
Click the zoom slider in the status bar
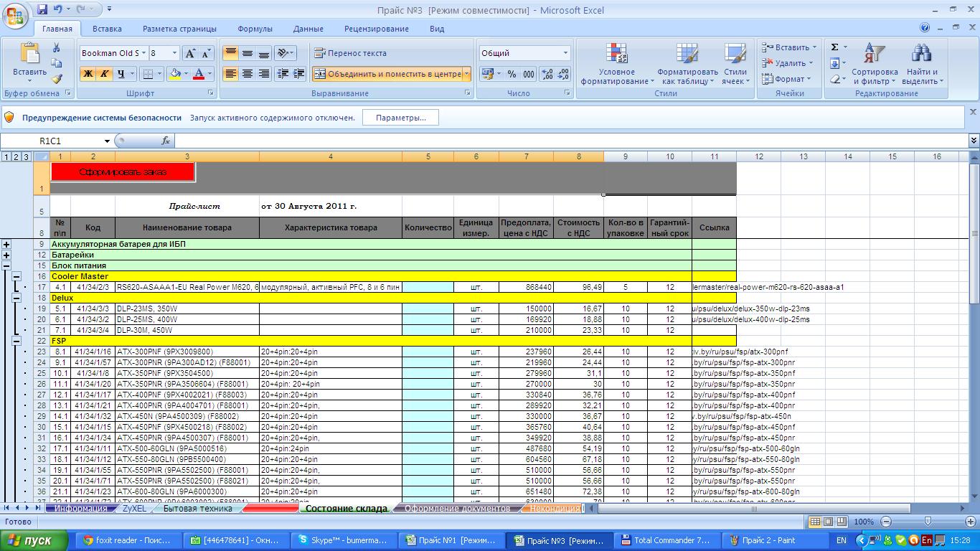pyautogui.click(x=928, y=522)
